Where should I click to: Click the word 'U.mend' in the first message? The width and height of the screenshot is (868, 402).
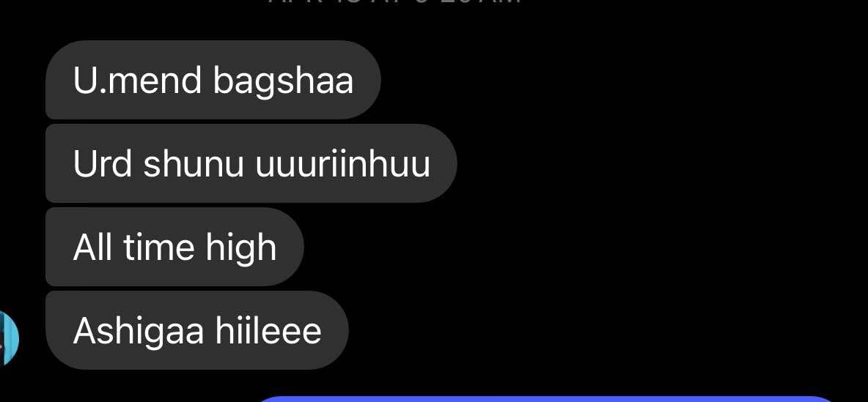138,80
